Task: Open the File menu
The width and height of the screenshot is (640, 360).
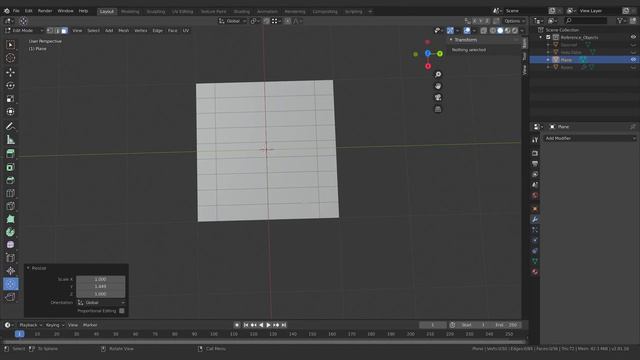Action: pyautogui.click(x=16, y=11)
